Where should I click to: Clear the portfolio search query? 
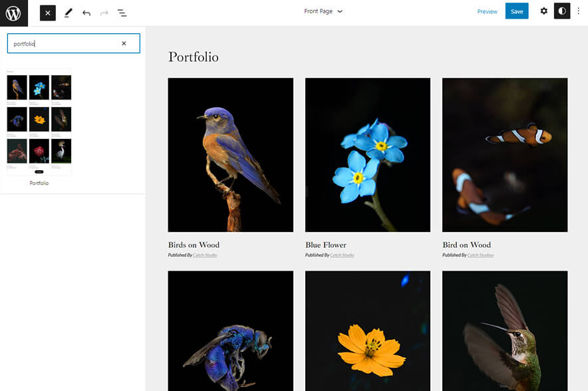[x=124, y=43]
